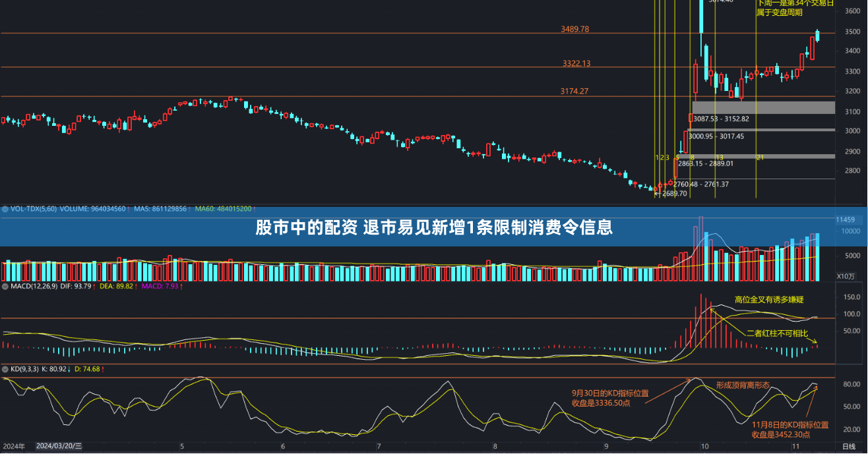Open the VOL-TDX indicator dropdown circle icon
The height and width of the screenshot is (454, 868).
tap(5, 209)
